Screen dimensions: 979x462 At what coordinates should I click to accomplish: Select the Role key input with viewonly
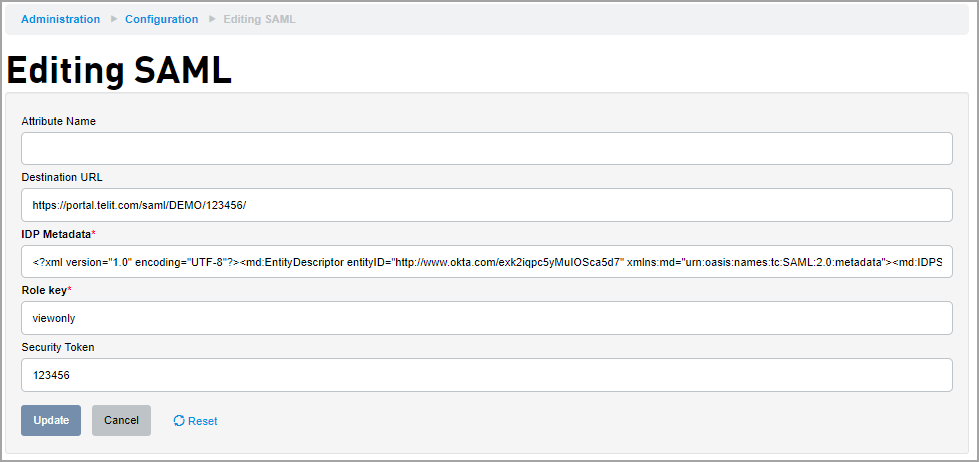[487, 318]
